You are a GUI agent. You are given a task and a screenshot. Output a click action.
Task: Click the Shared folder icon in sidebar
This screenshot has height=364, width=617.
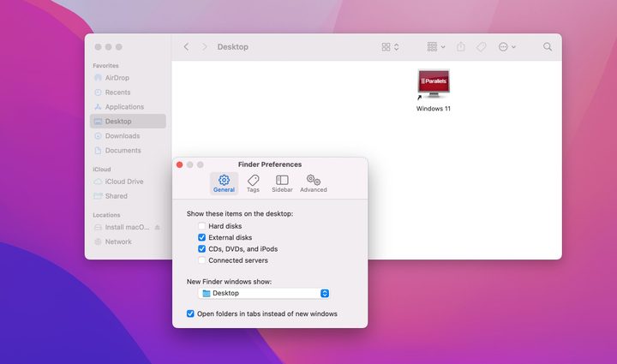[98, 196]
